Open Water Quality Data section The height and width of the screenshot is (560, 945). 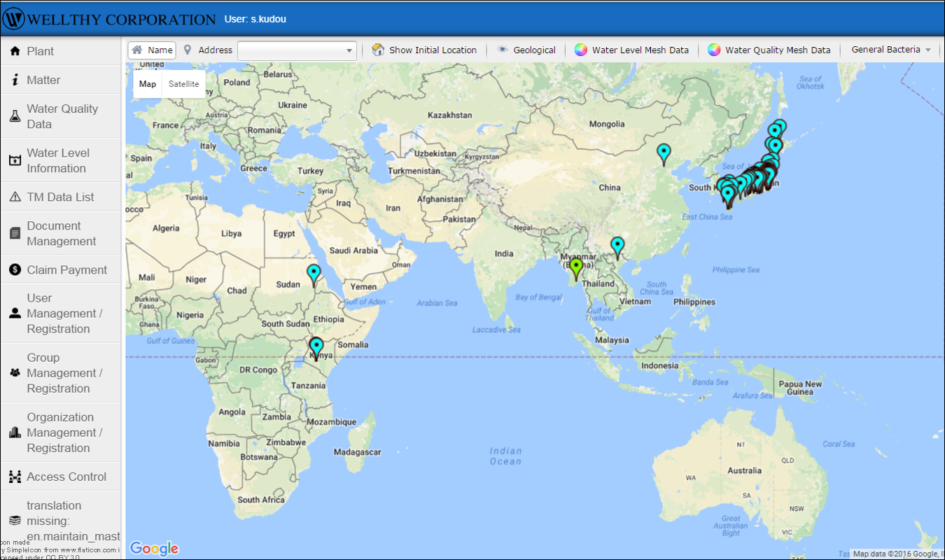pos(61,116)
